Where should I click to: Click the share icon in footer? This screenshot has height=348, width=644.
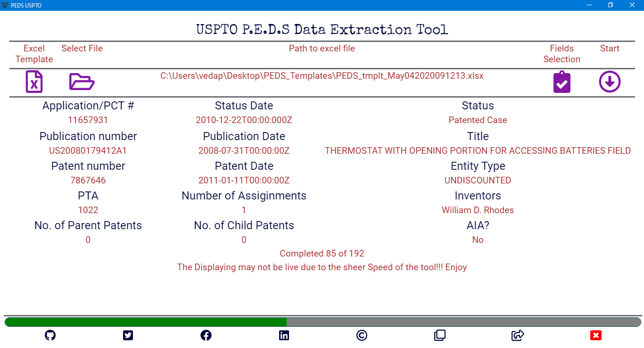point(518,335)
